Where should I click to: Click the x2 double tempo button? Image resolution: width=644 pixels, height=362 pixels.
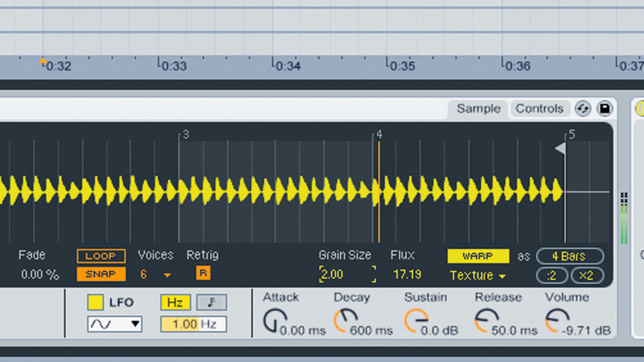pos(587,276)
